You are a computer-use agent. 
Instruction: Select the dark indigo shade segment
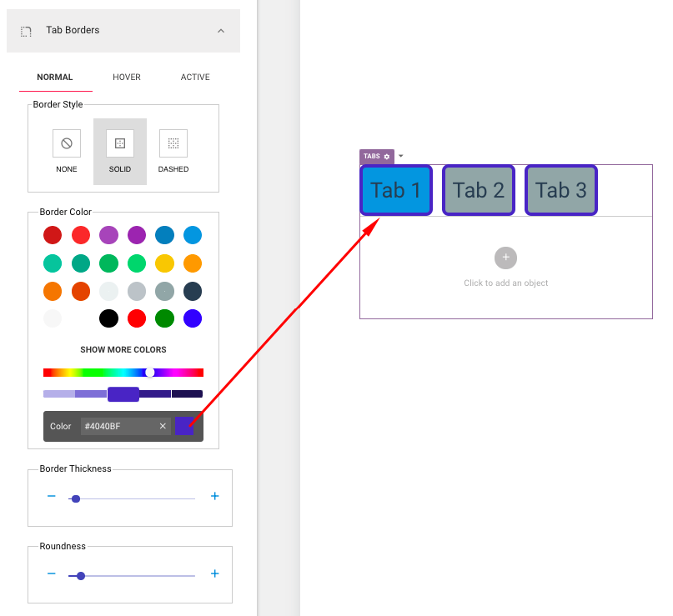155,393
